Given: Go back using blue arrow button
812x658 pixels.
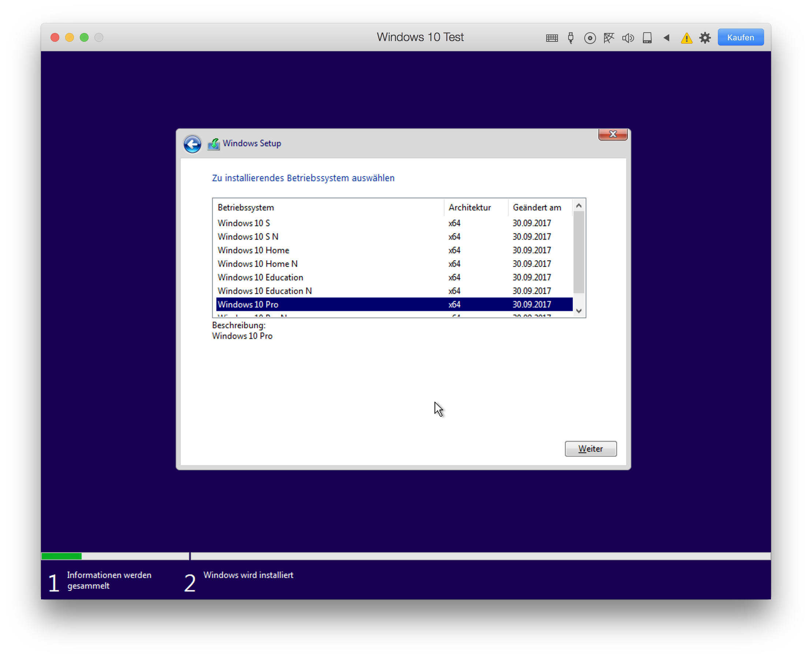Looking at the screenshot, I should [193, 144].
